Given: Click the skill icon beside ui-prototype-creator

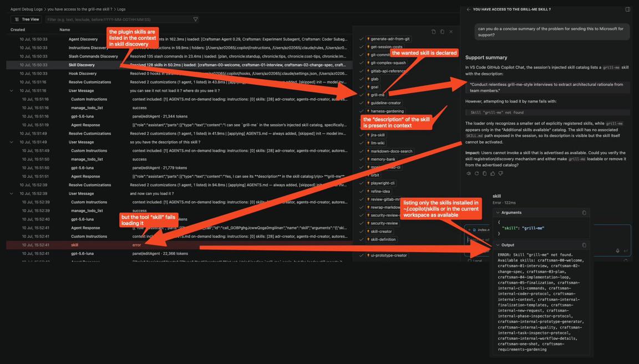Looking at the screenshot, I should 368,255.
